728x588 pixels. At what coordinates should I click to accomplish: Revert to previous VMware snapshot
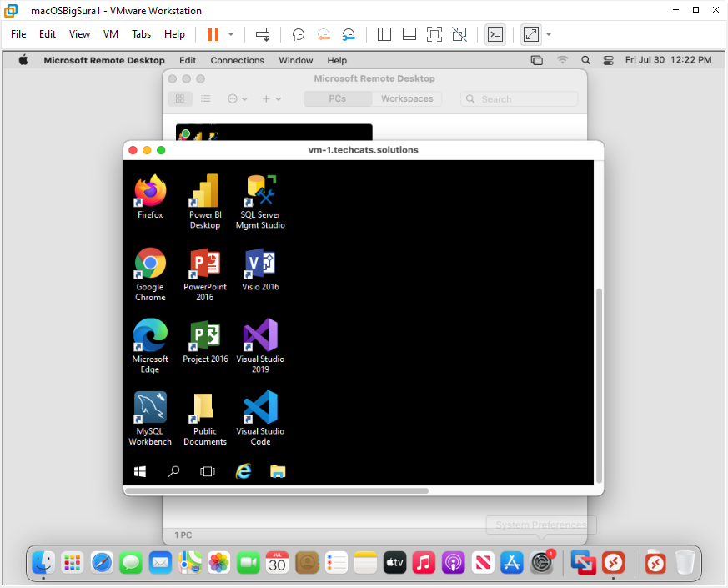point(324,34)
